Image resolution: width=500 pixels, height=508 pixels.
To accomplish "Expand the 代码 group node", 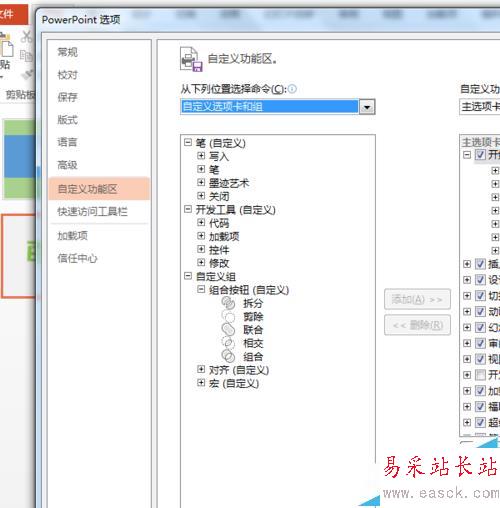I will tap(201, 222).
